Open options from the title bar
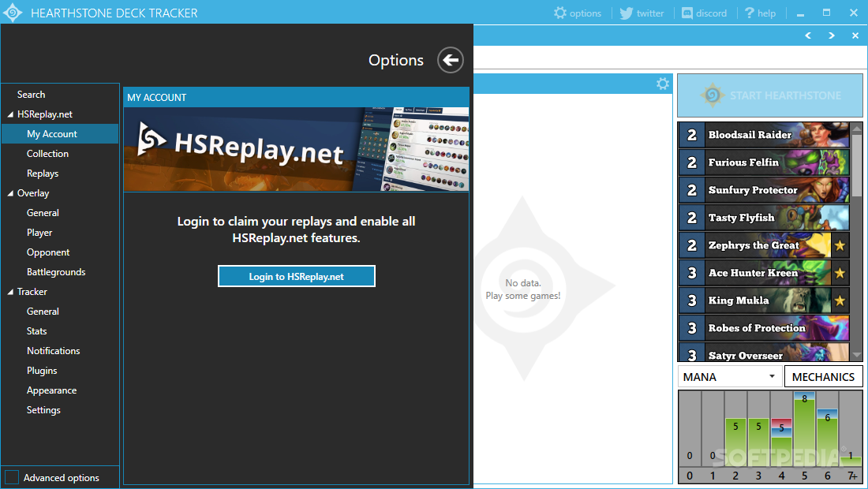868x489 pixels. (578, 13)
